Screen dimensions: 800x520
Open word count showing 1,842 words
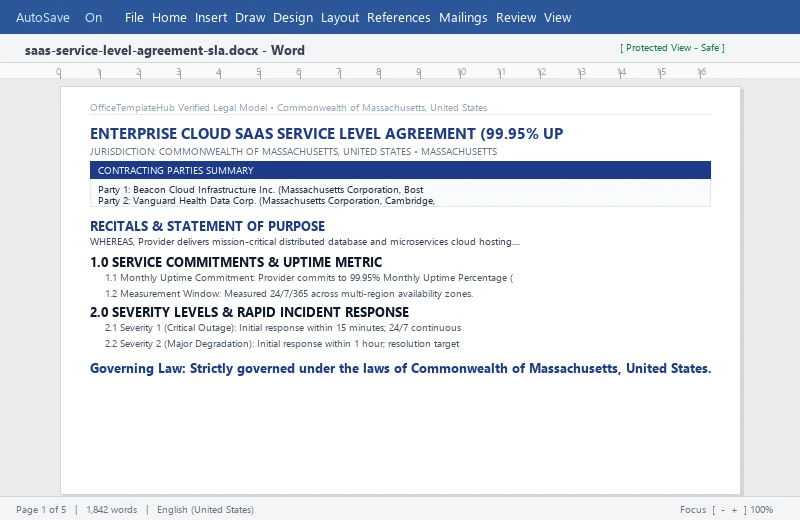point(112,509)
